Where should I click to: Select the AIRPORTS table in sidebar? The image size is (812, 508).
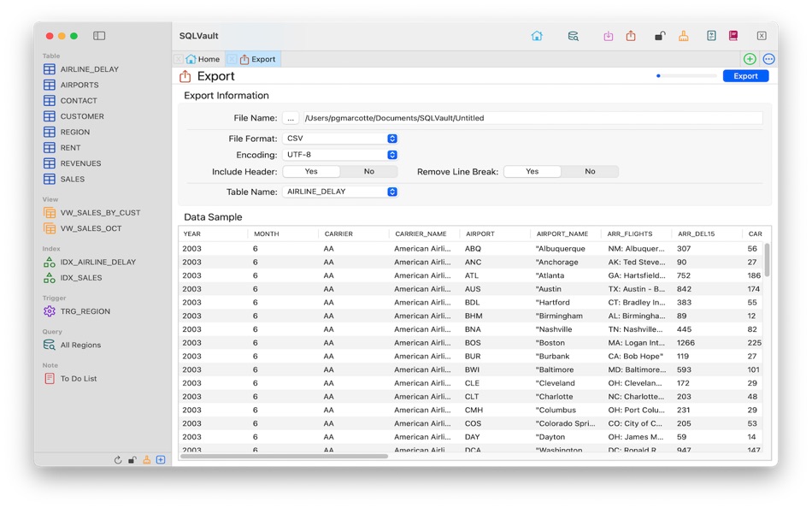[79, 85]
